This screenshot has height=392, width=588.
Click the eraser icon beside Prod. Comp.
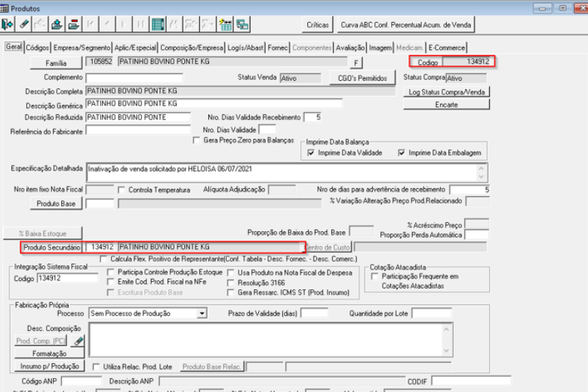point(78,341)
